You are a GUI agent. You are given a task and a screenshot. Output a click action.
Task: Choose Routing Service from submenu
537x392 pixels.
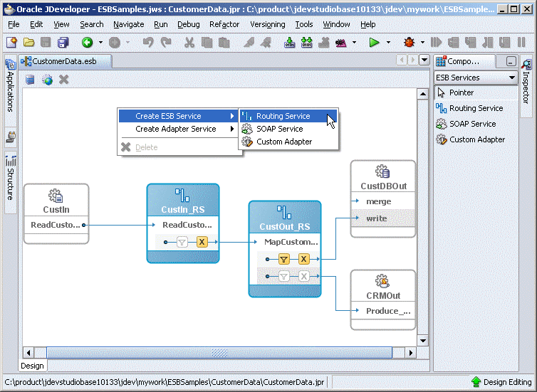[x=288, y=116]
